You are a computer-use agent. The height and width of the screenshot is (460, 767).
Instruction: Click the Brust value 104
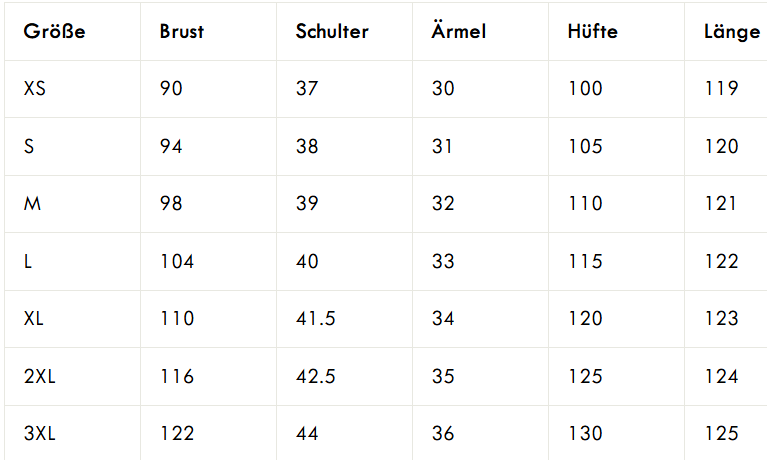point(177,261)
